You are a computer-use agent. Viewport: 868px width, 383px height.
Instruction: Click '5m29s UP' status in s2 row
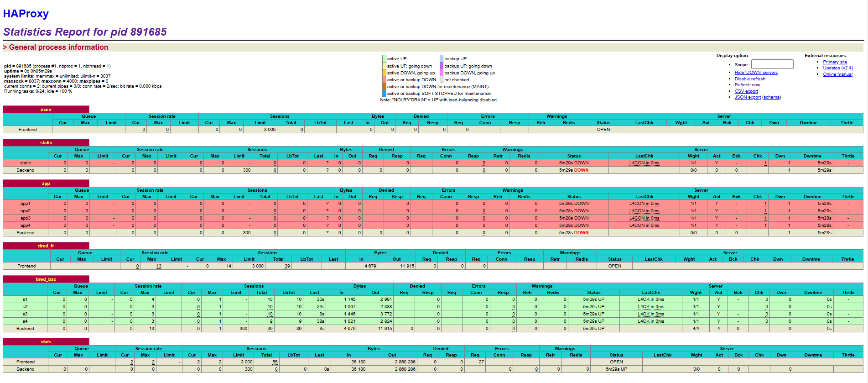coord(593,307)
